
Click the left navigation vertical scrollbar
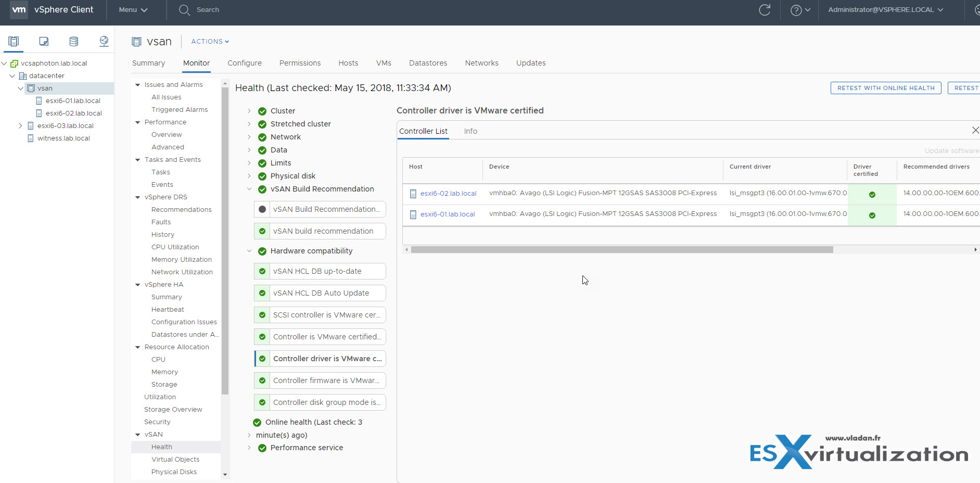coord(225,240)
